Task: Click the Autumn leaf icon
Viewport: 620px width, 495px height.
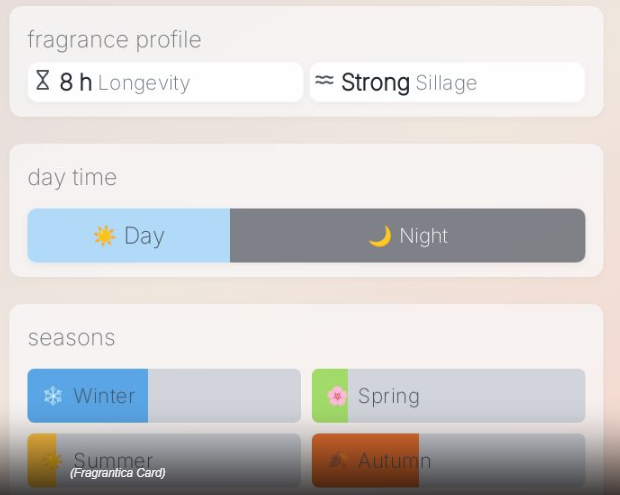Action: point(337,460)
